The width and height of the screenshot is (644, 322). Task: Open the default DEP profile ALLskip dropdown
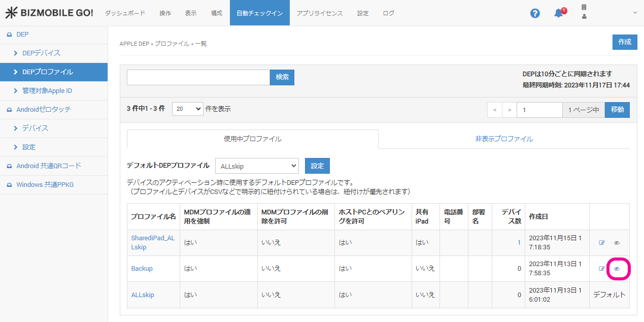pos(257,166)
